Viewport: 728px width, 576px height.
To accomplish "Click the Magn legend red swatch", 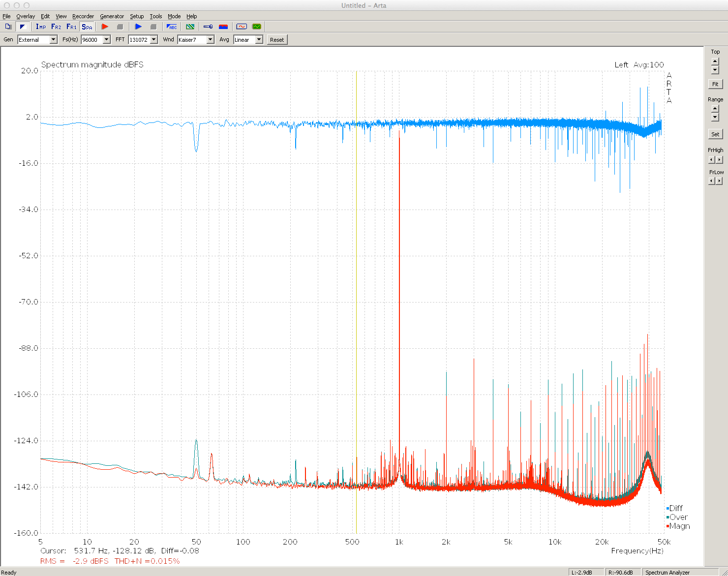I will [668, 526].
